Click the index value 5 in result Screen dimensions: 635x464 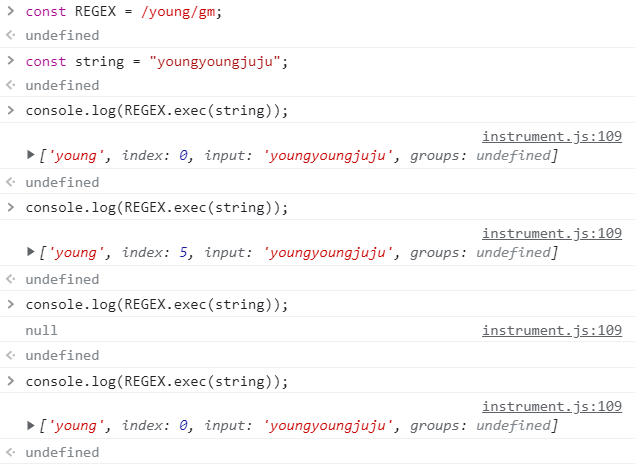183,252
